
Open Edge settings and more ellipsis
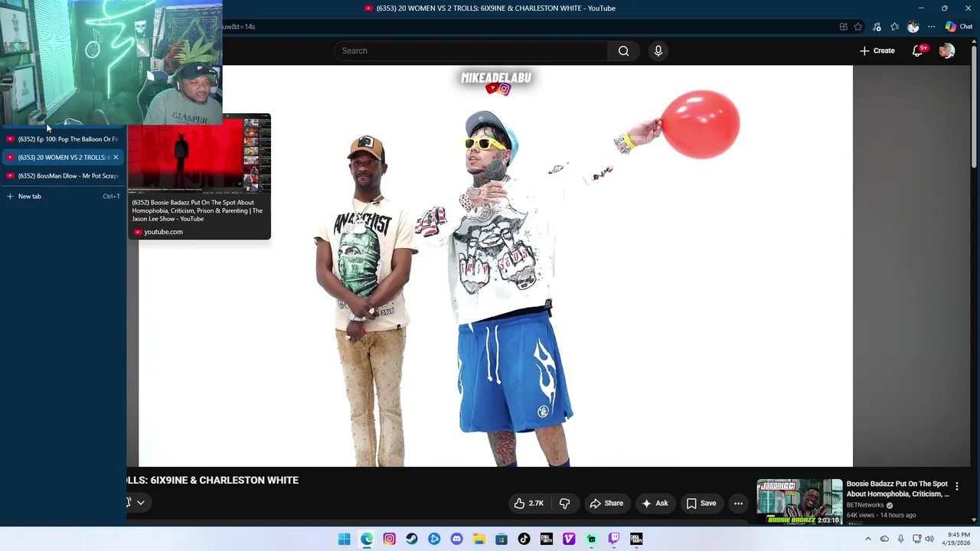click(929, 27)
